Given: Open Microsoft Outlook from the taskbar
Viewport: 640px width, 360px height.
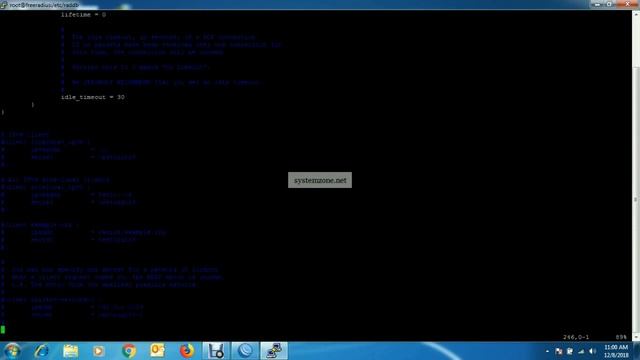Looking at the screenshot, I should 158,351.
